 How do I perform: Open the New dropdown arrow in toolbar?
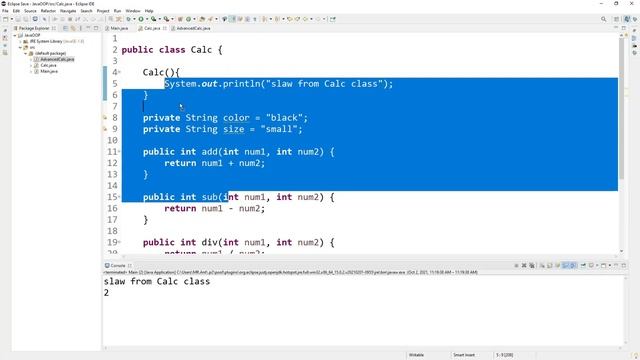click(11, 19)
